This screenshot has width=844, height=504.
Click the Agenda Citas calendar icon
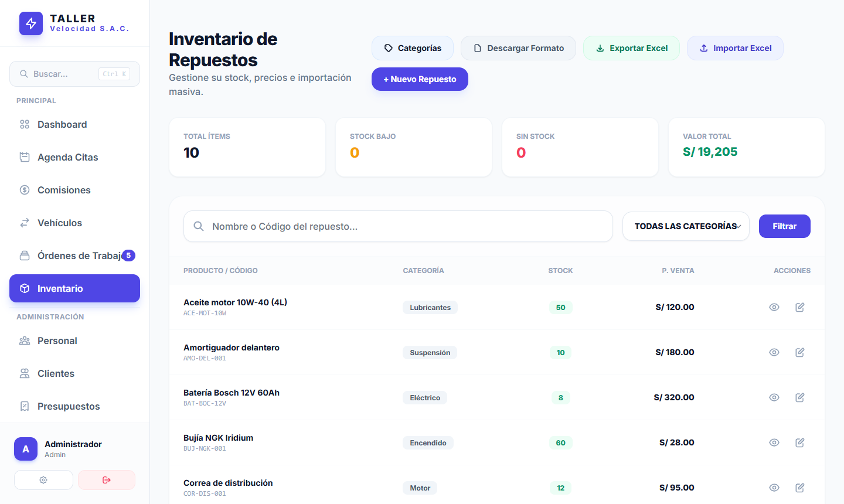tap(25, 157)
